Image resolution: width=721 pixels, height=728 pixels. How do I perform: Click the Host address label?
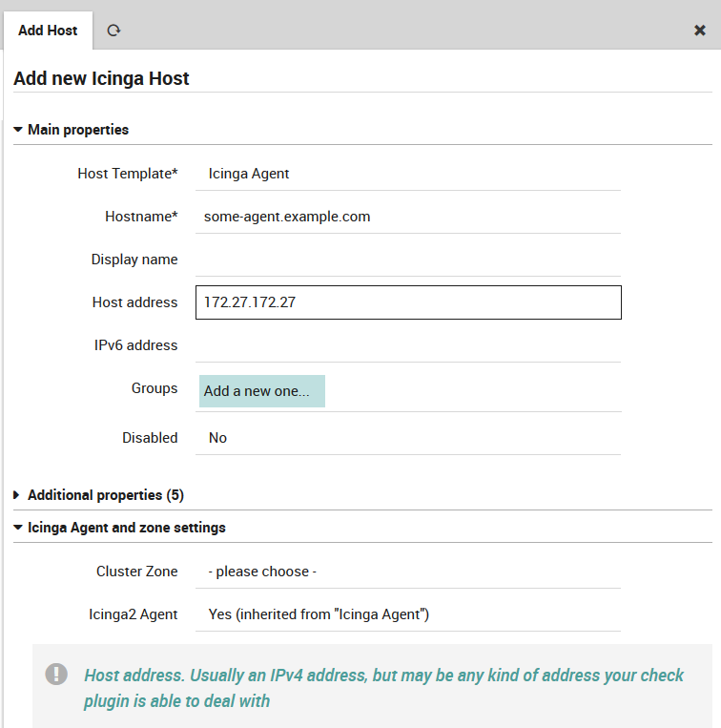(134, 302)
